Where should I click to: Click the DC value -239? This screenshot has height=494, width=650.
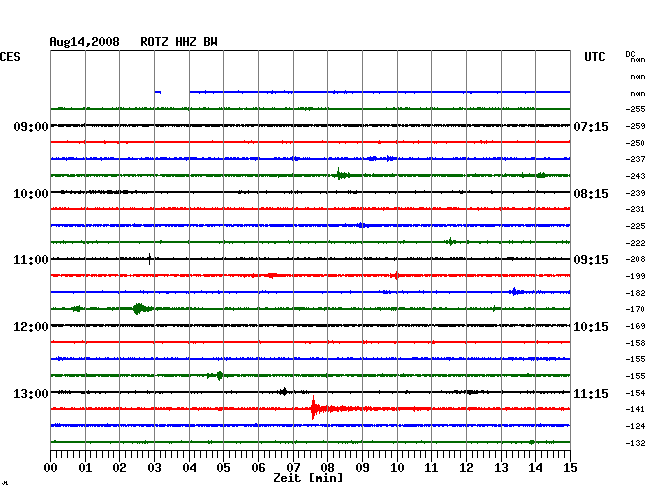(x=635, y=193)
